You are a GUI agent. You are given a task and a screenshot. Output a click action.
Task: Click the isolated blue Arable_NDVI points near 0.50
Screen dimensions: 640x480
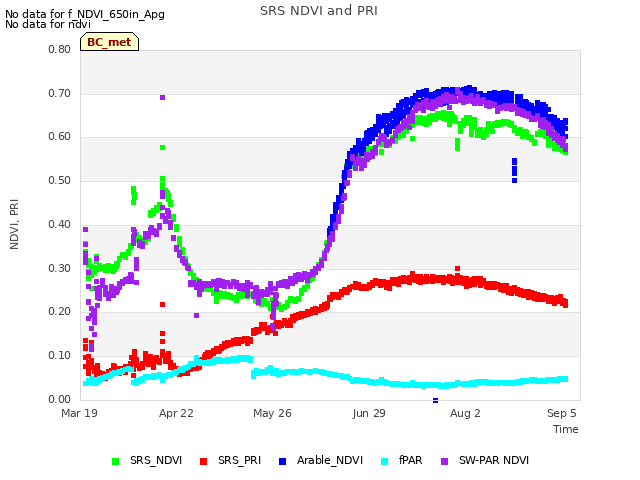(514, 170)
